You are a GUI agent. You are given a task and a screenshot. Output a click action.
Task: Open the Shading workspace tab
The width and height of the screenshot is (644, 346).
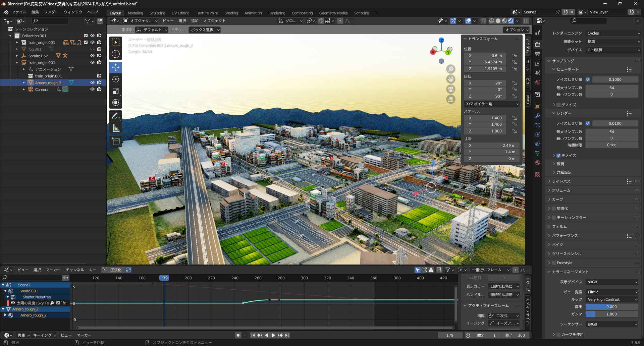(231, 13)
